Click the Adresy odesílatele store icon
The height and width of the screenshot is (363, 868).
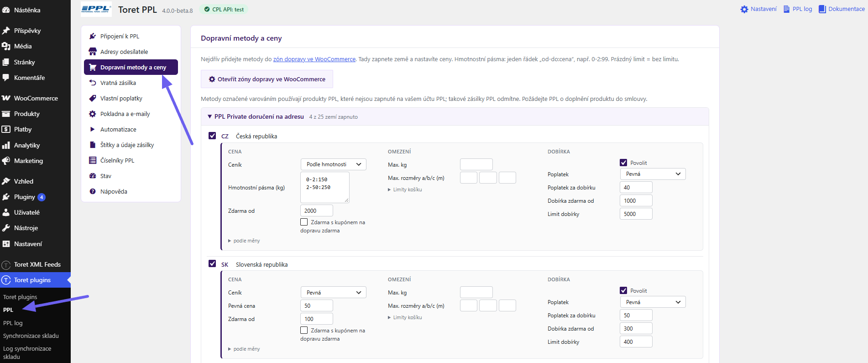pos(93,52)
